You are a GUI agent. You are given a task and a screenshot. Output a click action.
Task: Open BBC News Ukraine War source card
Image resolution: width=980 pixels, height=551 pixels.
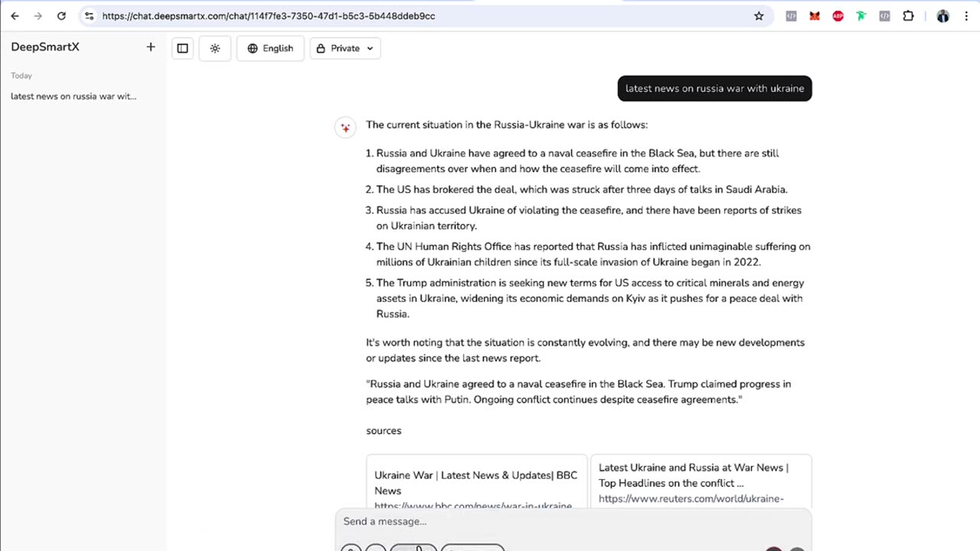click(476, 482)
